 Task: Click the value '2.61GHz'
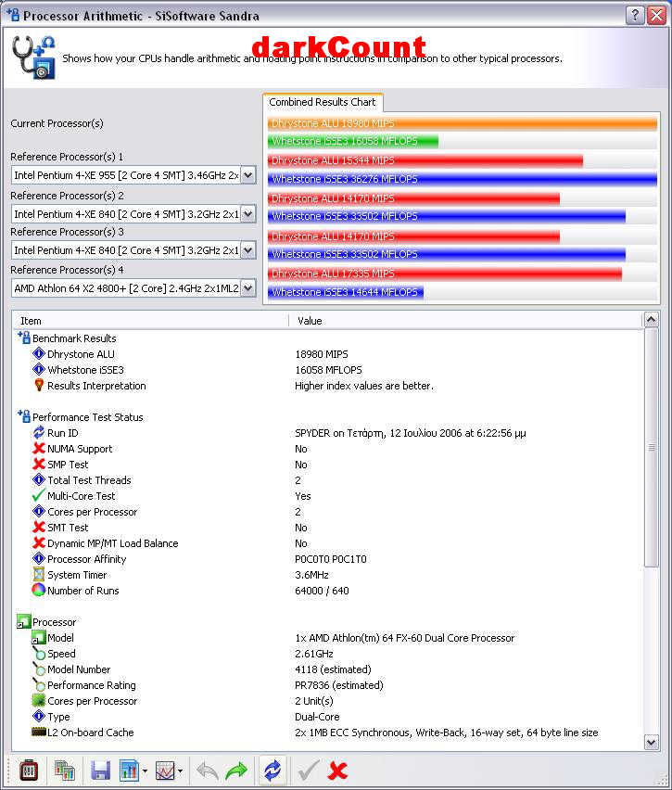[314, 654]
